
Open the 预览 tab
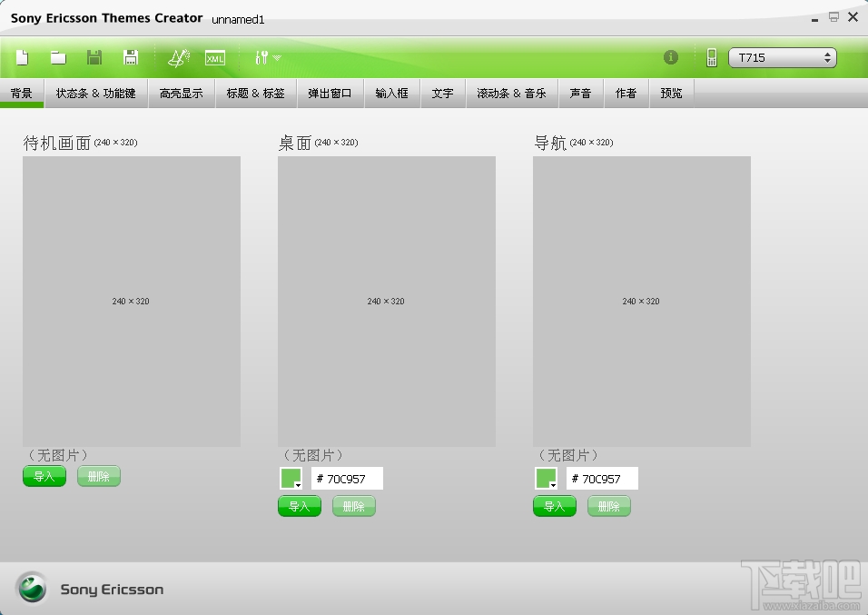coord(671,93)
